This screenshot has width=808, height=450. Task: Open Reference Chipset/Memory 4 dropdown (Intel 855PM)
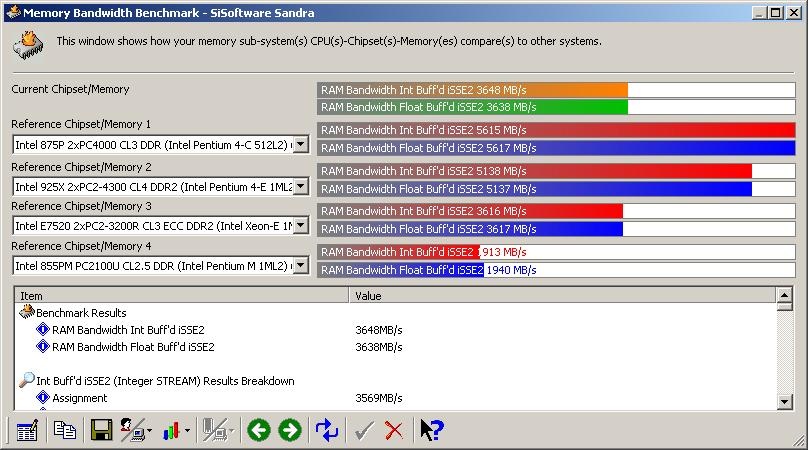(x=300, y=266)
